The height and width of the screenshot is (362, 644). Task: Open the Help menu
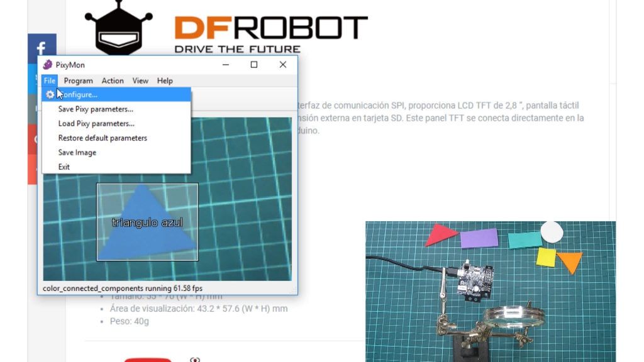pos(165,80)
